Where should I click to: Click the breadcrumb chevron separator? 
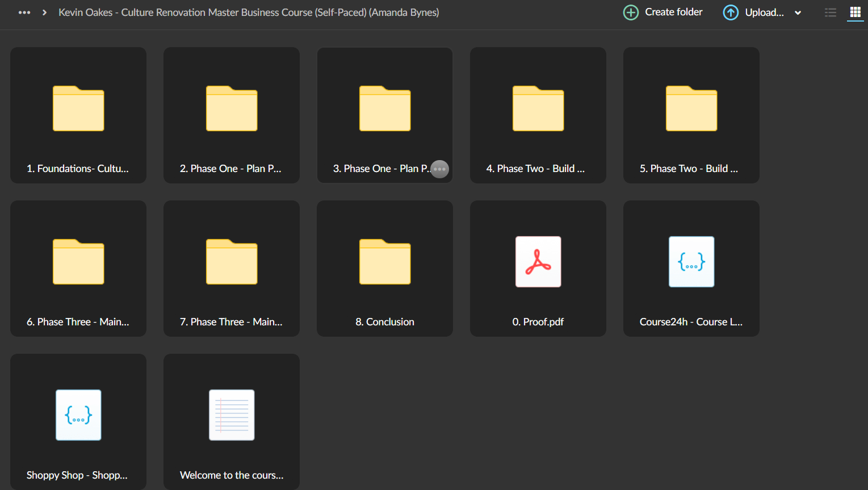[x=44, y=12]
